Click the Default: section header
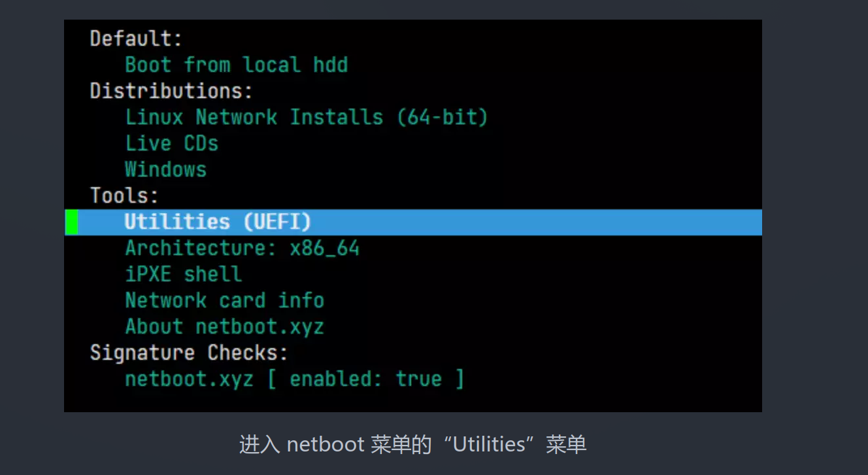Image resolution: width=868 pixels, height=475 pixels. (136, 39)
